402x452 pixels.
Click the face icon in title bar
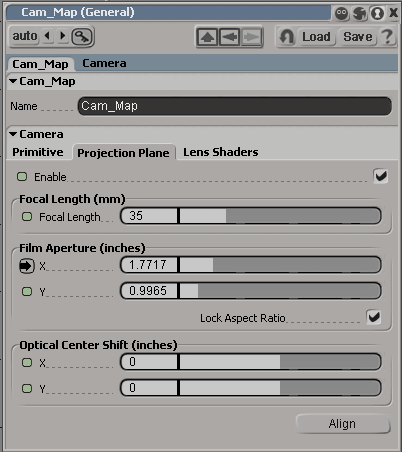click(341, 13)
